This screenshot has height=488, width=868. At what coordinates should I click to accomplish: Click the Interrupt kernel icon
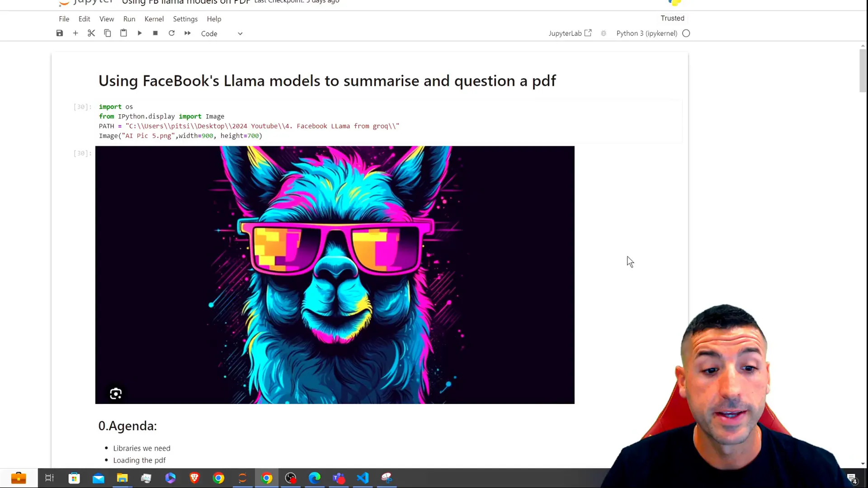pos(156,33)
